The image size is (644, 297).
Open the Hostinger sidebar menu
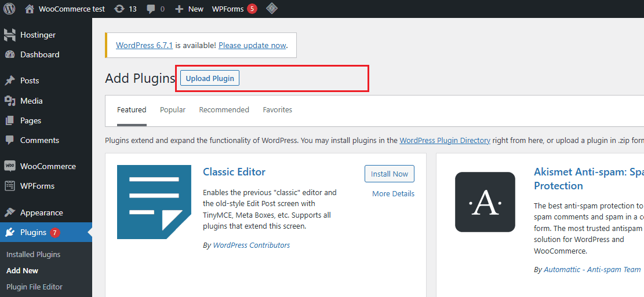[x=37, y=35]
